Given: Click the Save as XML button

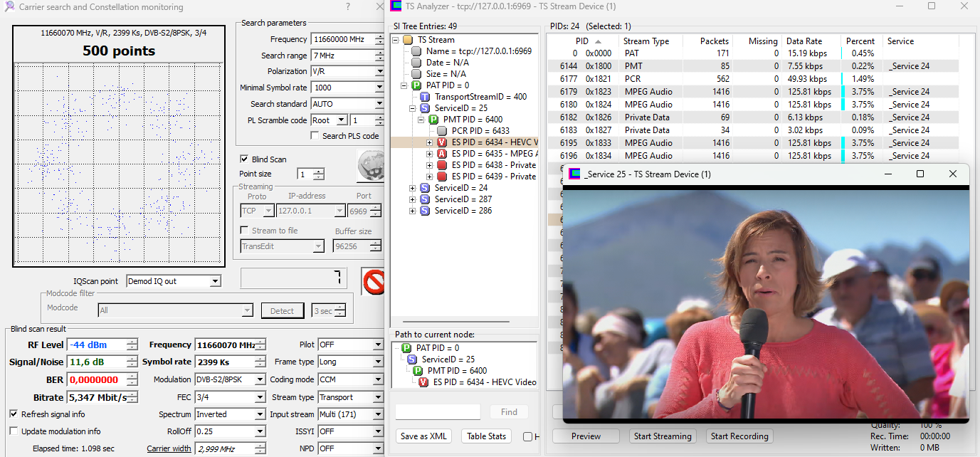Looking at the screenshot, I should click(x=424, y=436).
